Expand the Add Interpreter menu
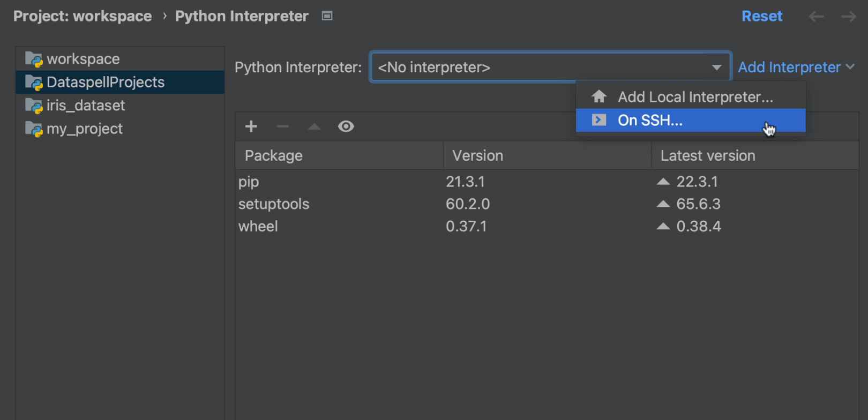 coord(796,67)
